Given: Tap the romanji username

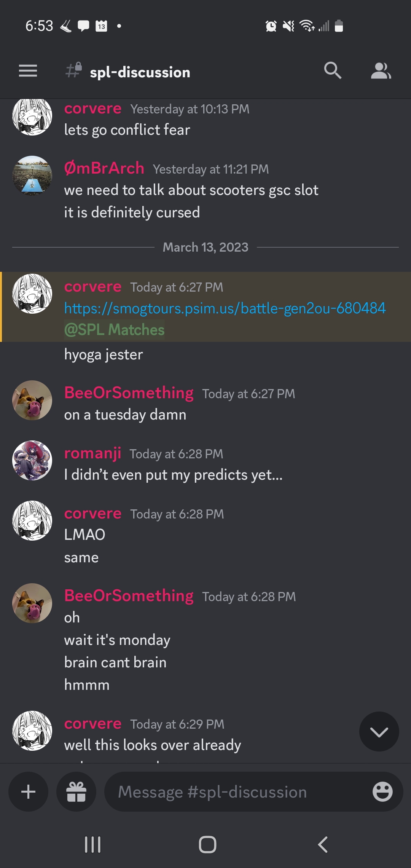Looking at the screenshot, I should pyautogui.click(x=92, y=453).
